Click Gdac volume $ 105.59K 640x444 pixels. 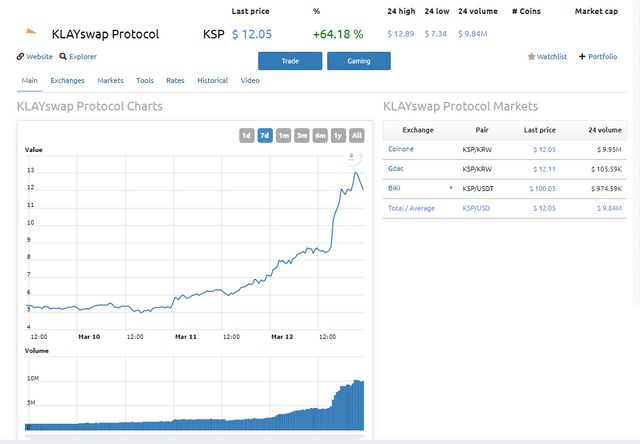pyautogui.click(x=606, y=169)
